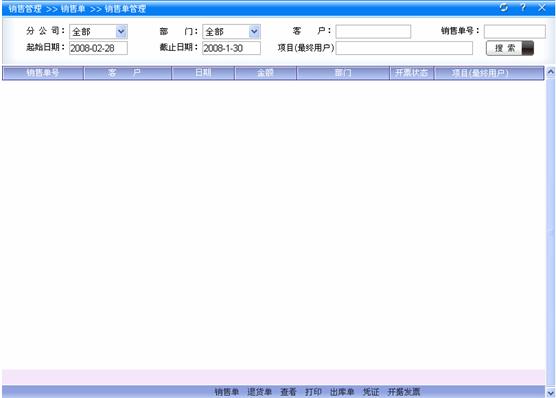Click 退货单 in the bottom bar

pos(260,392)
